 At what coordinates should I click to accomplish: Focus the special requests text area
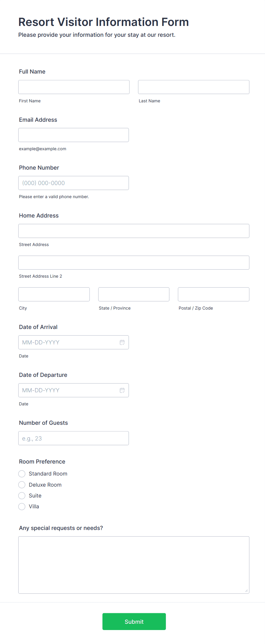134,564
